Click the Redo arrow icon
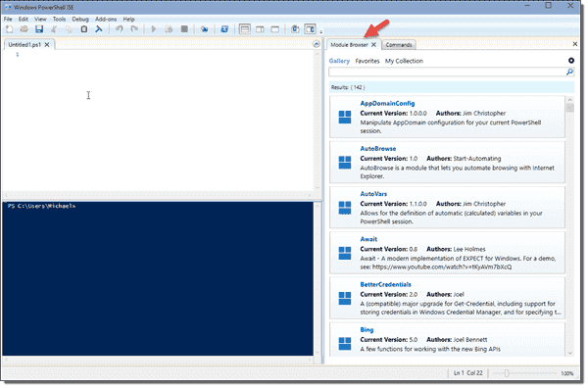Screen dimensions: 588x388 click(x=134, y=29)
